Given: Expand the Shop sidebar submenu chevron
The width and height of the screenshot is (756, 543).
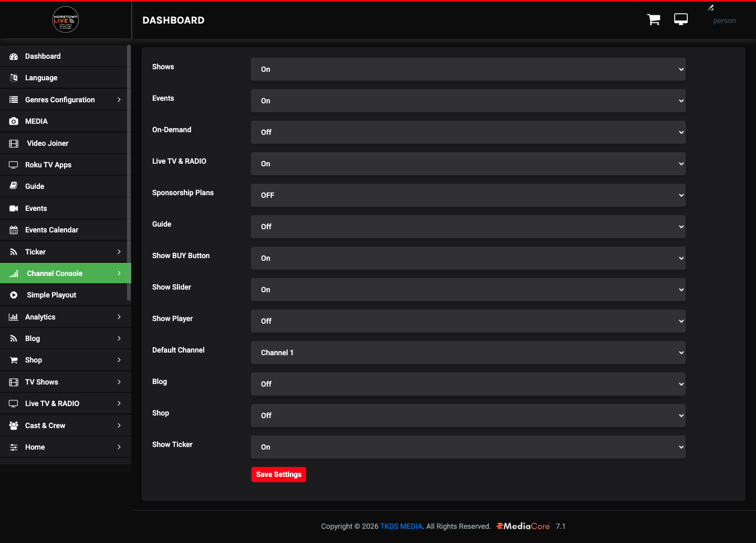Looking at the screenshot, I should click(119, 360).
